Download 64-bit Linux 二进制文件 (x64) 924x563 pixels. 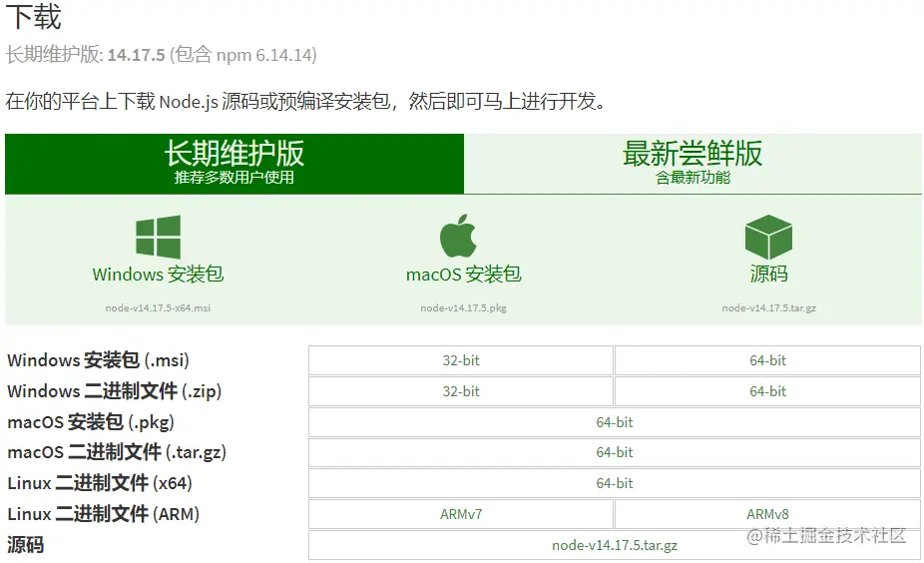coord(615,483)
